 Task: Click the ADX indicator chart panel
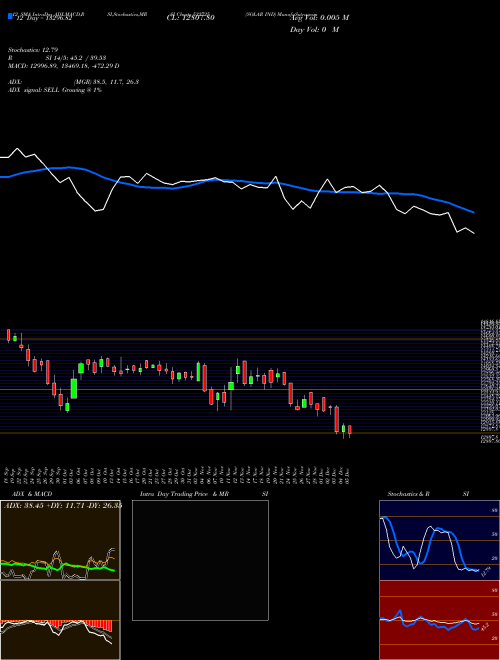coord(60,540)
